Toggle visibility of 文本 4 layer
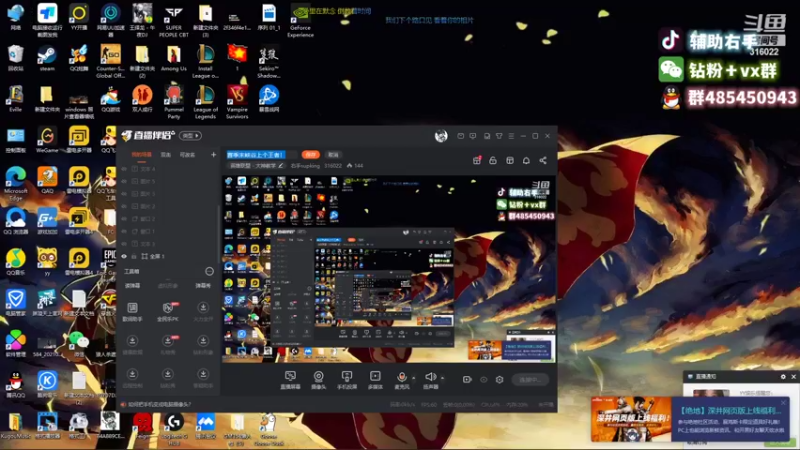This screenshot has width=800, height=450. [124, 169]
